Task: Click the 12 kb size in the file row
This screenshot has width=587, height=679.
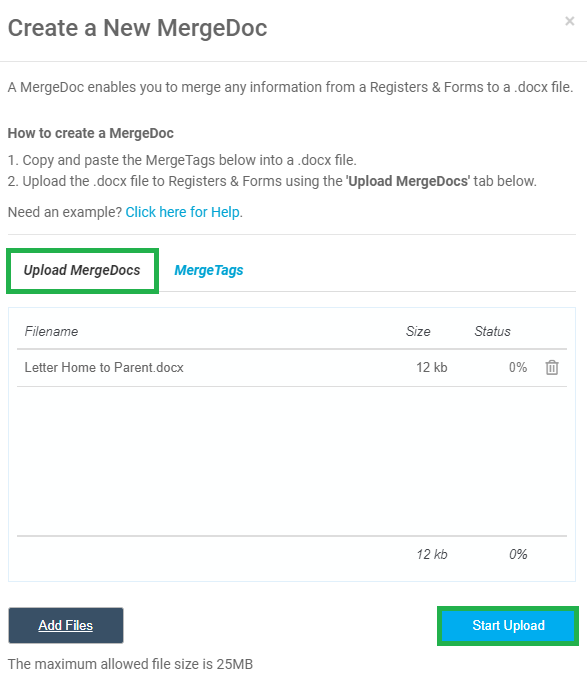Action: (x=432, y=368)
